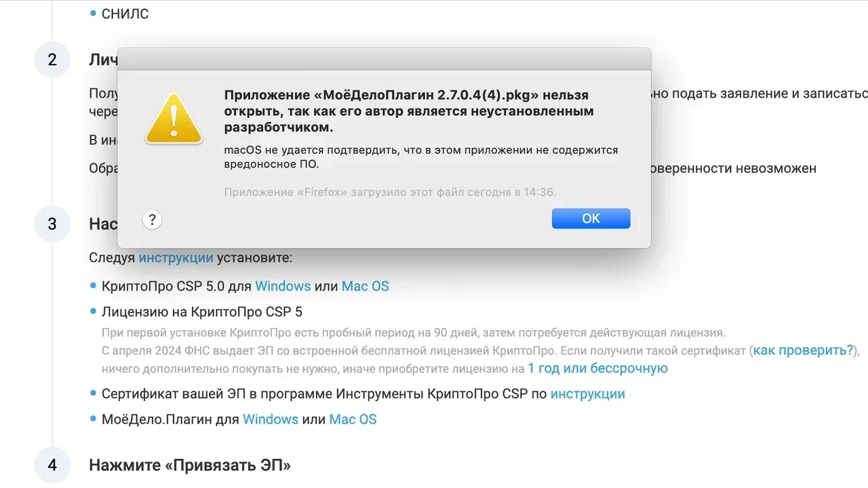
Task: Open Windows link for КриптоПро CSP 5.0
Action: 283,286
